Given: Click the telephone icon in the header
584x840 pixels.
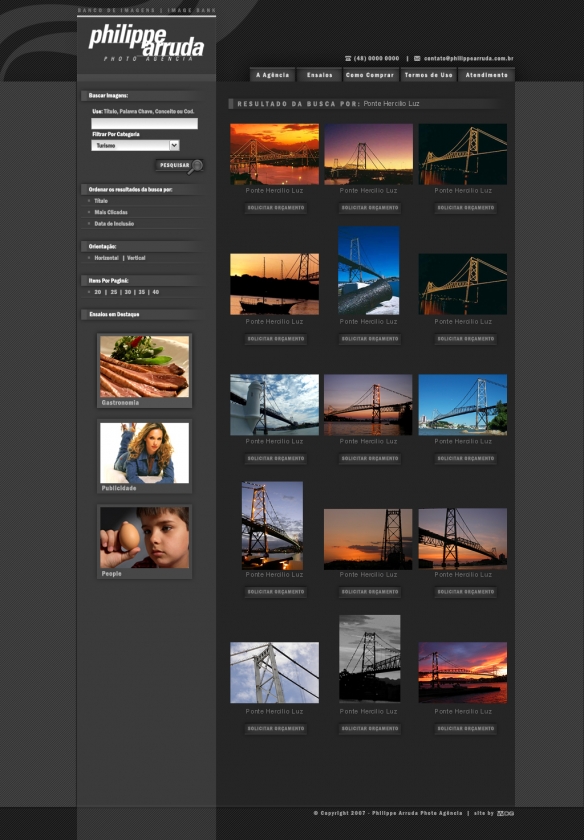Looking at the screenshot, I should [348, 58].
